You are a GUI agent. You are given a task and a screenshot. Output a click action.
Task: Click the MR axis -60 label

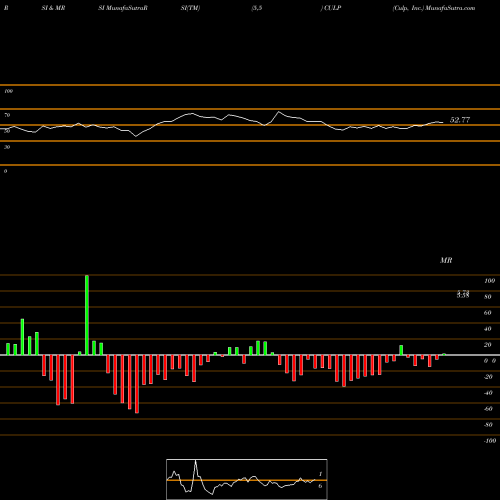click(x=488, y=409)
